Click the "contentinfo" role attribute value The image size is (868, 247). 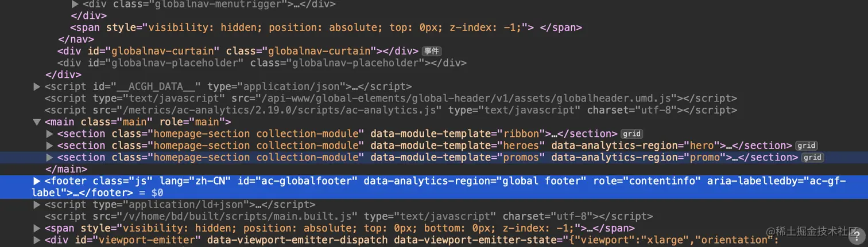pos(662,181)
